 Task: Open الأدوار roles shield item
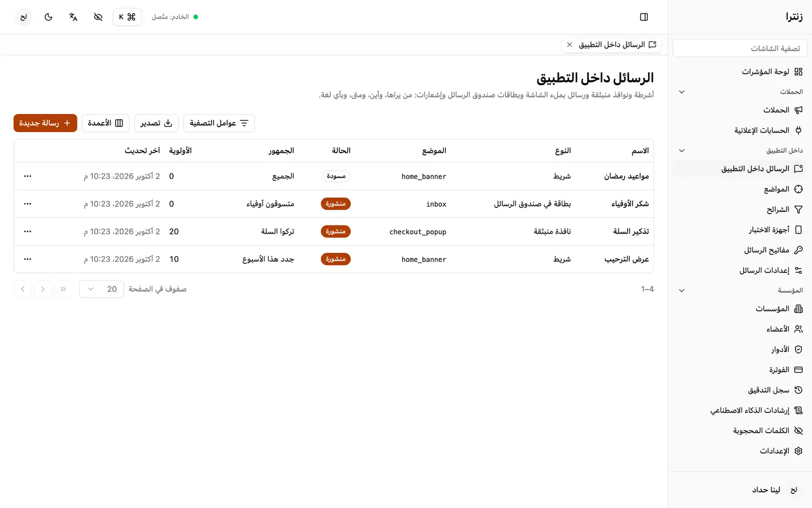pyautogui.click(x=740, y=349)
